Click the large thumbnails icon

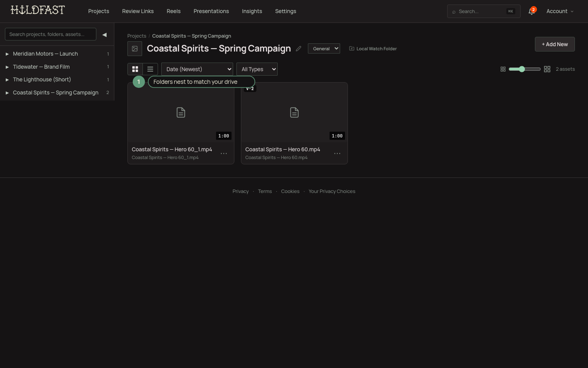tap(547, 69)
